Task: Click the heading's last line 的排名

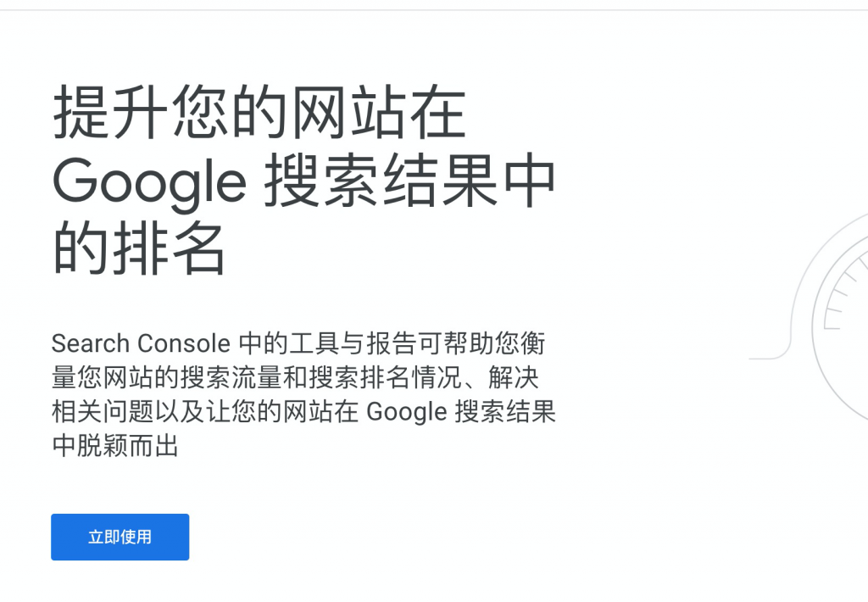Action: (x=139, y=248)
